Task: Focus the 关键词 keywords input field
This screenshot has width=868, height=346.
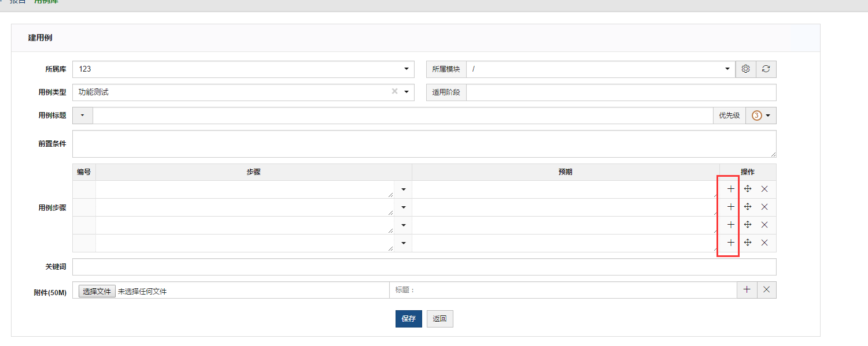Action: [x=424, y=267]
